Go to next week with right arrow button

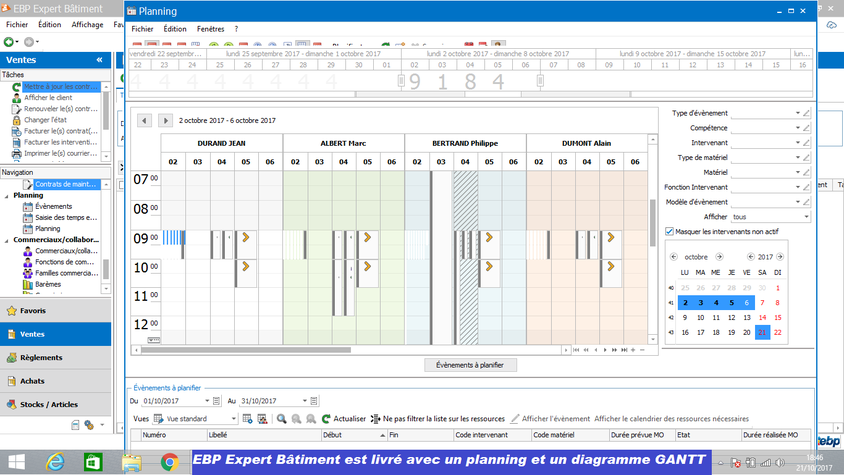click(165, 120)
